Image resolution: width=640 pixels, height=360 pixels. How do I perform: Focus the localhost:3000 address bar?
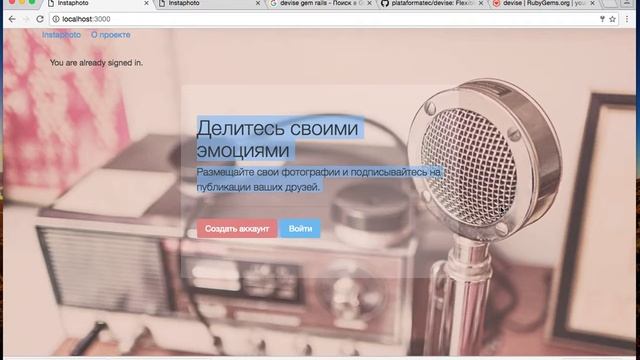pos(327,19)
